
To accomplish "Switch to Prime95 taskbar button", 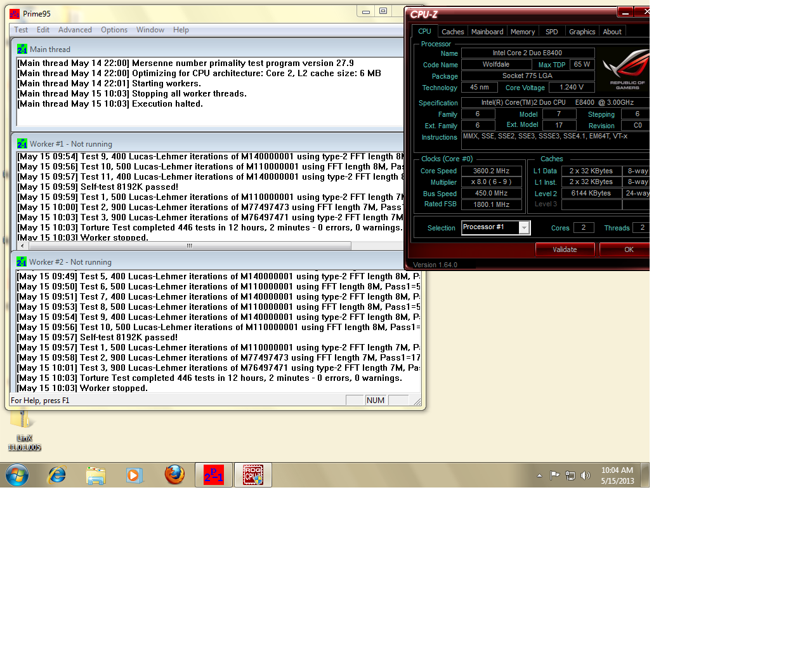I will pyautogui.click(x=214, y=475).
